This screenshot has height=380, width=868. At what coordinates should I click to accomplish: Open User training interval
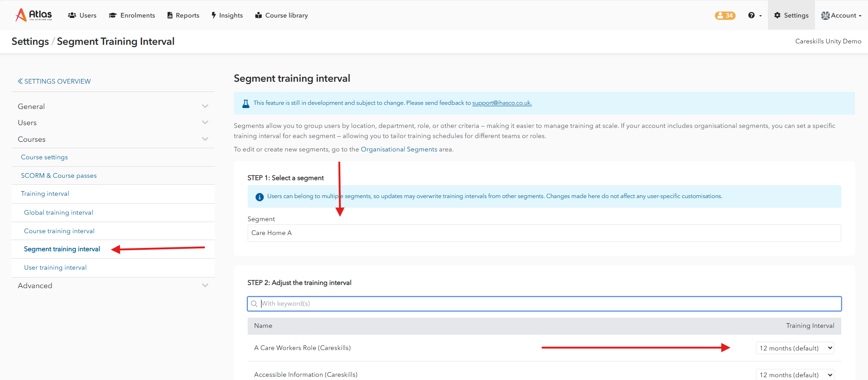[x=55, y=267]
